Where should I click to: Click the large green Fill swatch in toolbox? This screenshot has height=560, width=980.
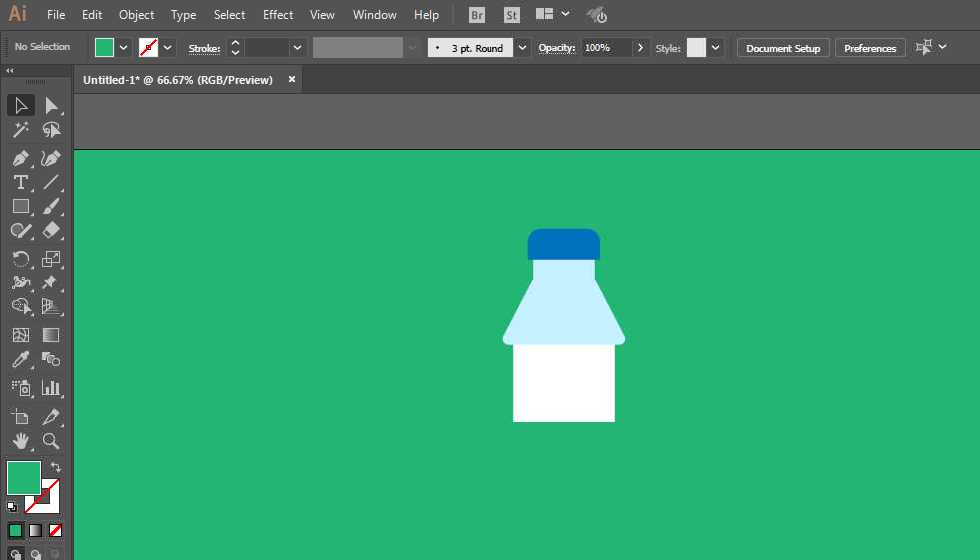[x=24, y=477]
